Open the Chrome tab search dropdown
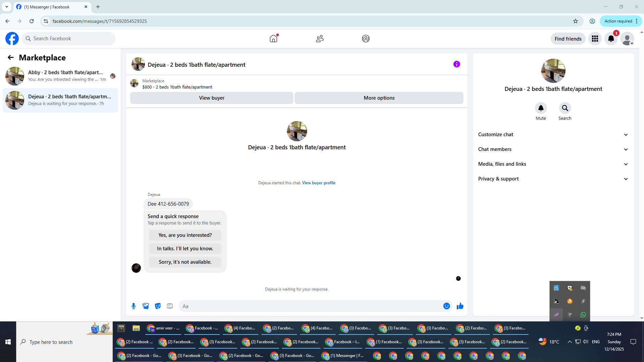Viewport: 644px width, 362px height. 7,7
